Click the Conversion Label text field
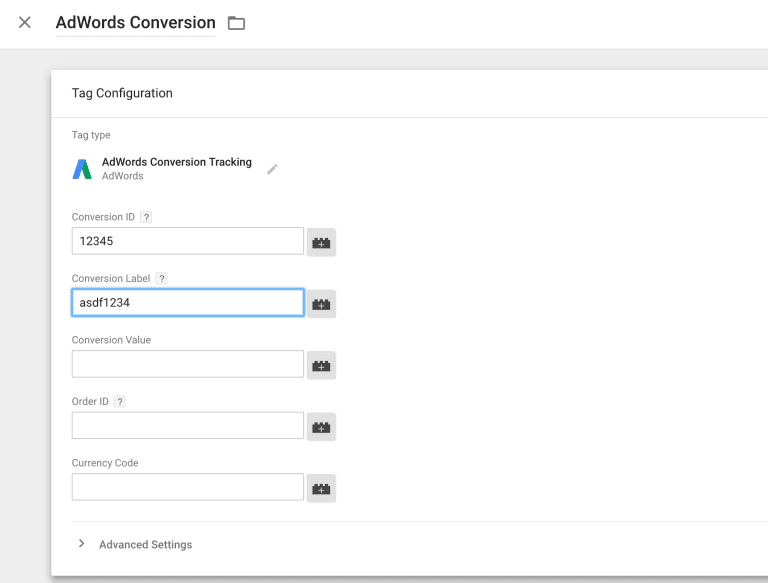The height and width of the screenshot is (583, 768). (188, 303)
